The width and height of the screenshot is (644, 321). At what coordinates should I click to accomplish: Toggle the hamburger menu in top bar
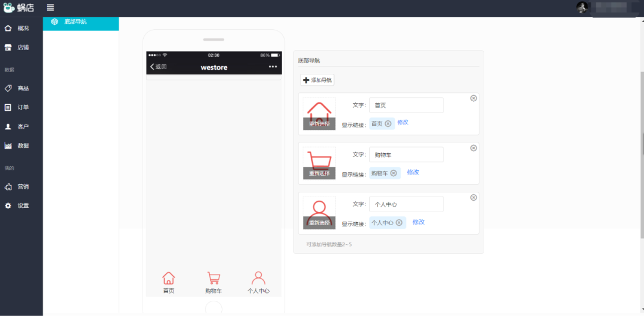50,7
